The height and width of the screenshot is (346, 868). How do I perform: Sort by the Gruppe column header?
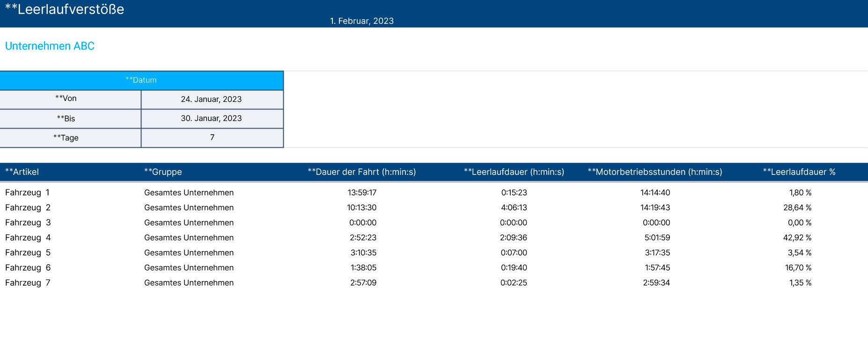(x=163, y=172)
